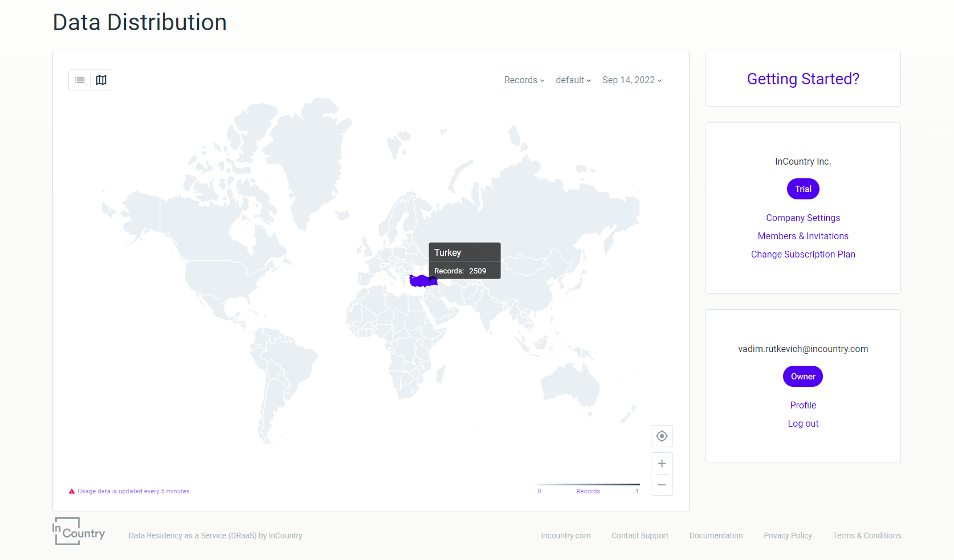Open Documentation footer link
The image size is (954, 560).
pos(716,536)
